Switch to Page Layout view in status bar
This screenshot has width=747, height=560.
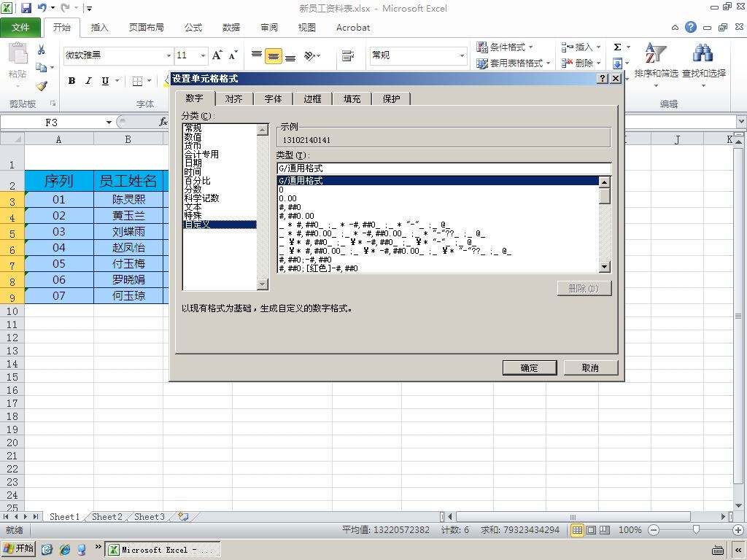[591, 530]
